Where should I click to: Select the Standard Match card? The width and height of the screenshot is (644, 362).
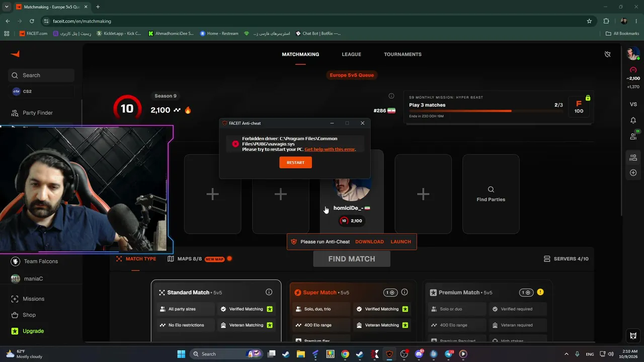pyautogui.click(x=216, y=311)
